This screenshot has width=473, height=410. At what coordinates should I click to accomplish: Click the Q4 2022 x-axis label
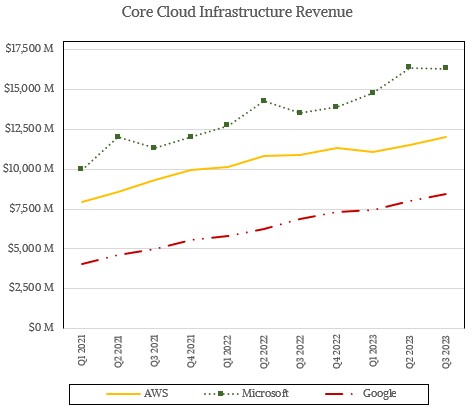(x=337, y=351)
